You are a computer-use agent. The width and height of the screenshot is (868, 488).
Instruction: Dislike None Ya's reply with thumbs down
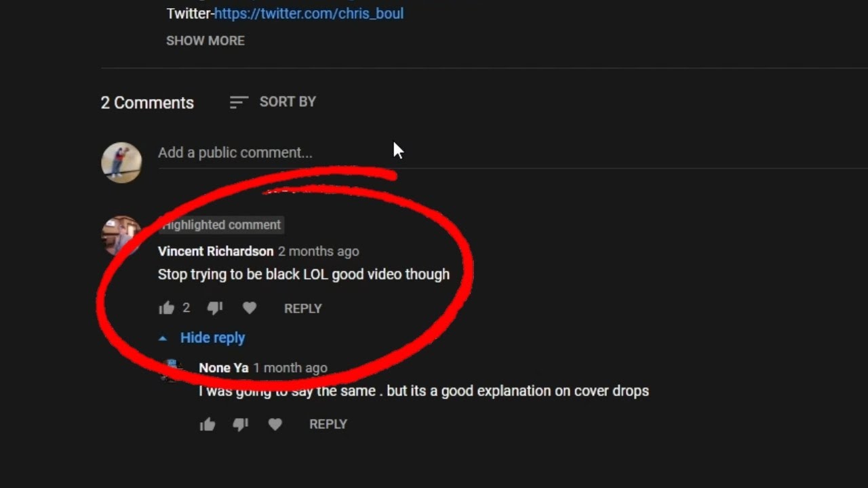240,424
